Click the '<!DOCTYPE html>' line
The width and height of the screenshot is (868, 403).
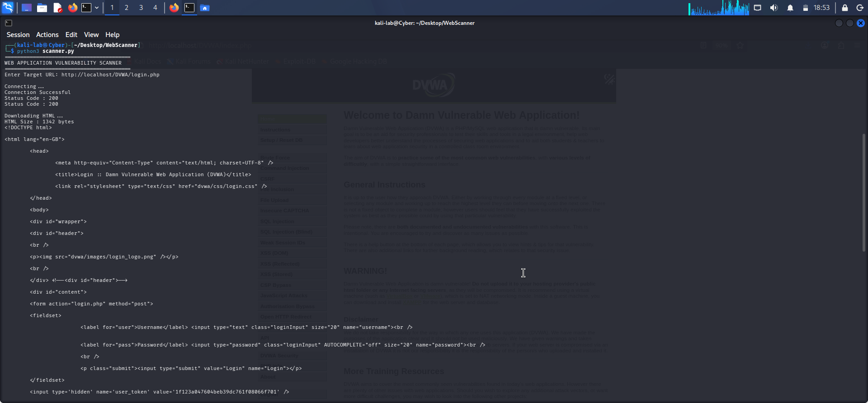tap(28, 127)
